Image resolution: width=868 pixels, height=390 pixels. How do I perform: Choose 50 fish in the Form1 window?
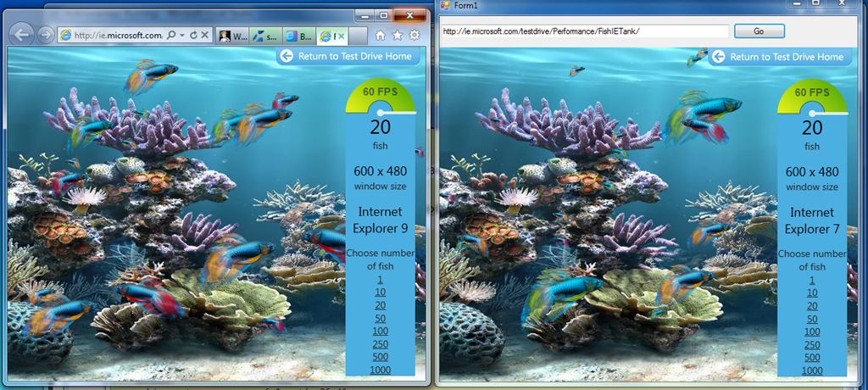pyautogui.click(x=812, y=319)
